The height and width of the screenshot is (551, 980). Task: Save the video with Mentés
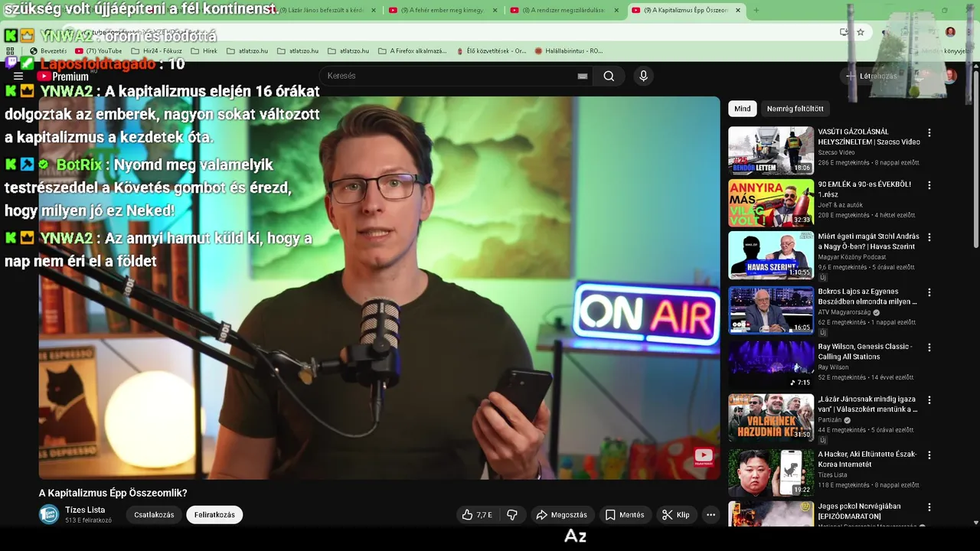pos(625,515)
